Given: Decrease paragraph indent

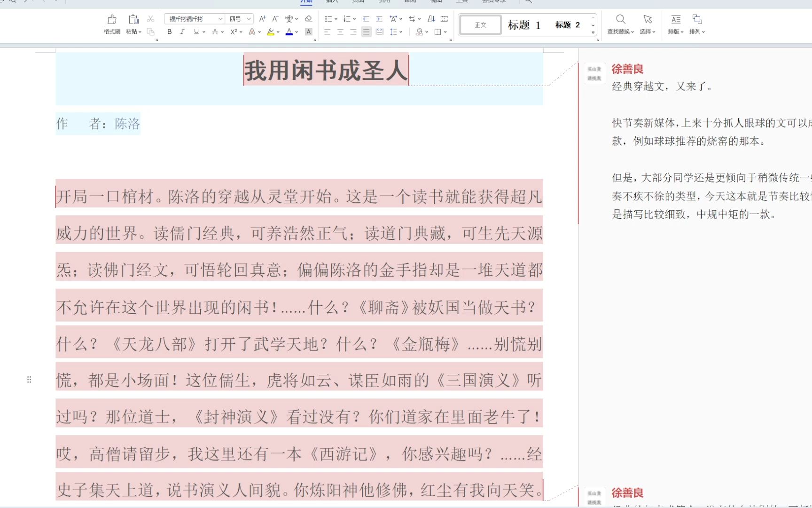Looking at the screenshot, I should click(366, 19).
